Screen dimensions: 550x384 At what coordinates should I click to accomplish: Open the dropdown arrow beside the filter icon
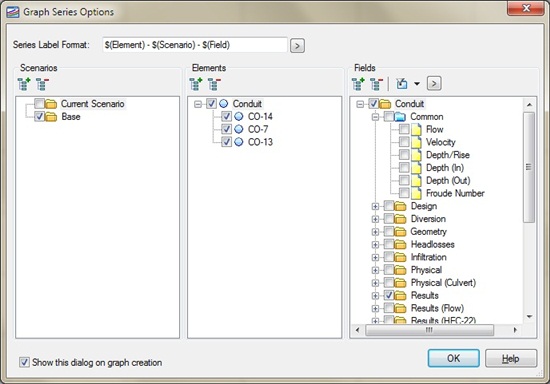tap(417, 84)
